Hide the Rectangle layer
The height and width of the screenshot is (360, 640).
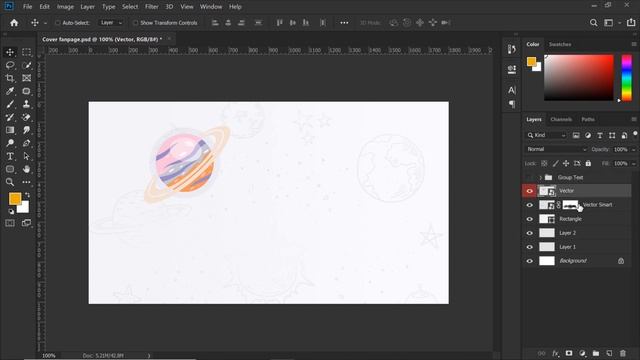(530, 219)
